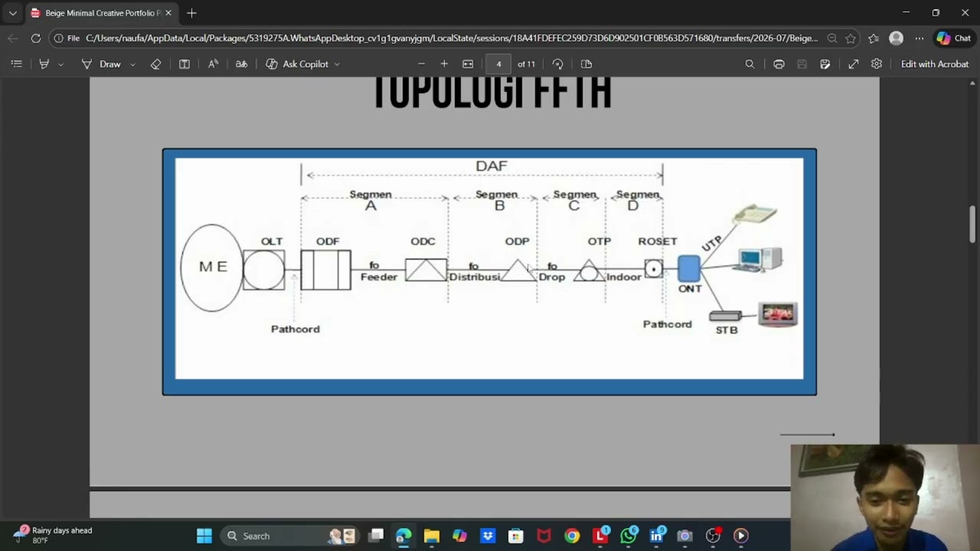This screenshot has width=980, height=551.
Task: Open WhatsApp from the taskbar
Action: [x=628, y=536]
